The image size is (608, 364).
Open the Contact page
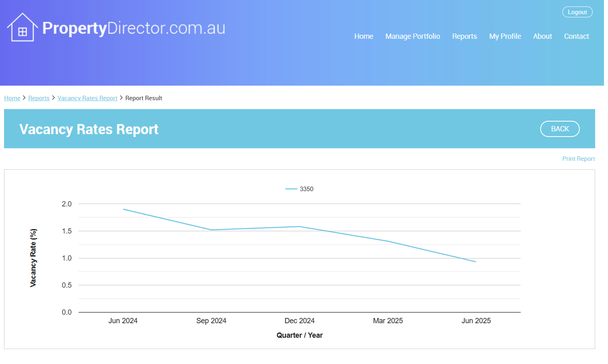(x=576, y=36)
